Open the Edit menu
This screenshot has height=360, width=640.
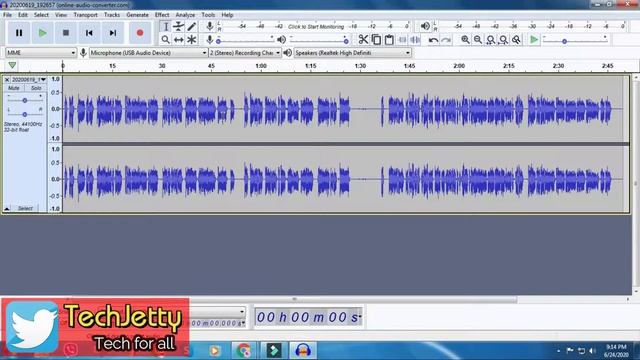point(22,15)
